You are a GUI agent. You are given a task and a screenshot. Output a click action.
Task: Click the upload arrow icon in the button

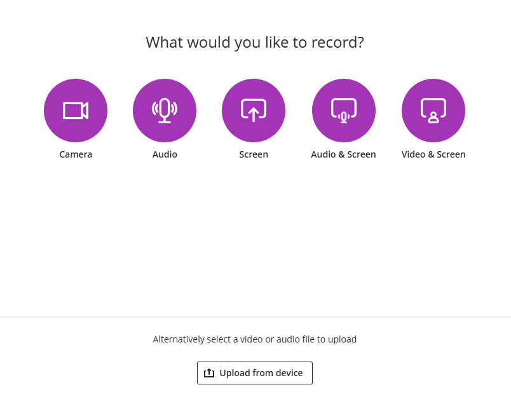(209, 373)
